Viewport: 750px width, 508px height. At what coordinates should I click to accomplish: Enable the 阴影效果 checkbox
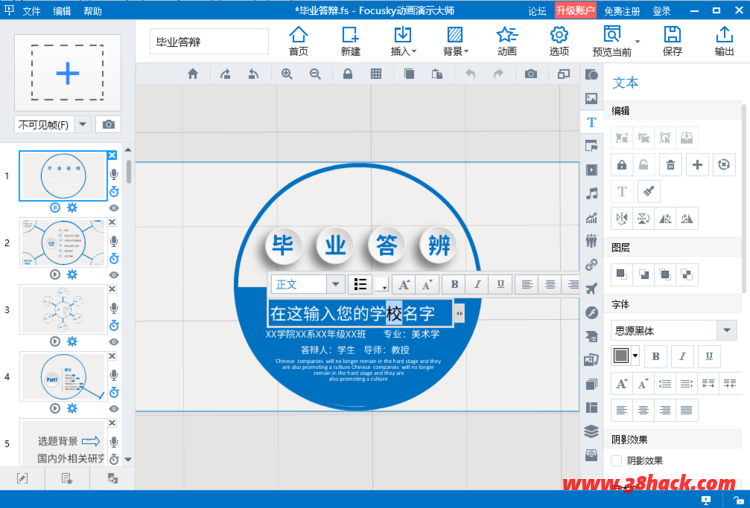click(x=617, y=461)
